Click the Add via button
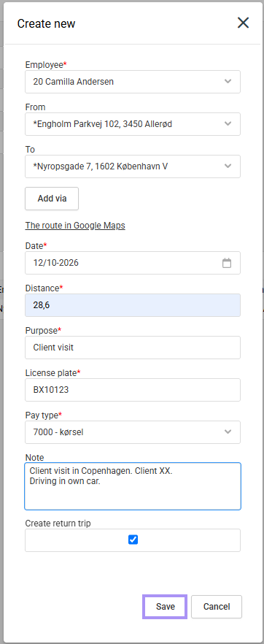Viewport: 264px width, 644px height. point(52,199)
